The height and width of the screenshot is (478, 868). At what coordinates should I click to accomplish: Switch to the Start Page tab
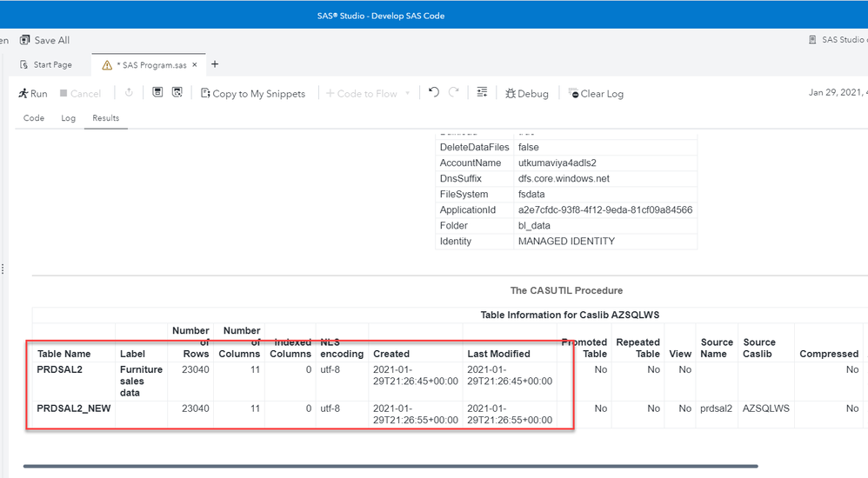coord(52,65)
